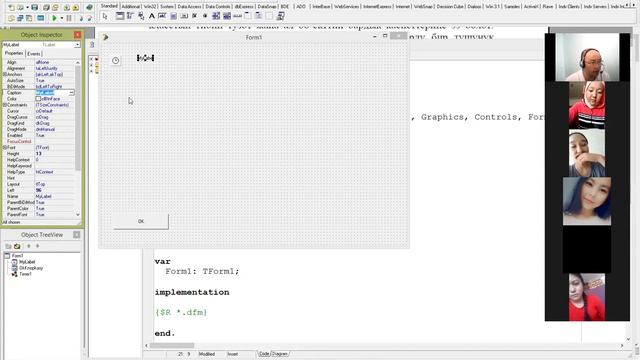Select the Button component icon
Viewport: 640px width, 360px height.
point(184,16)
